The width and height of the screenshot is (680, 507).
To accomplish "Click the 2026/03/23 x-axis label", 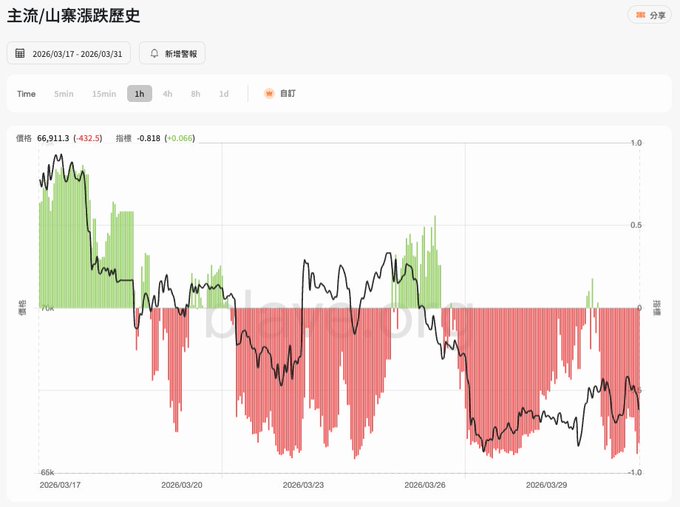I will pyautogui.click(x=303, y=485).
